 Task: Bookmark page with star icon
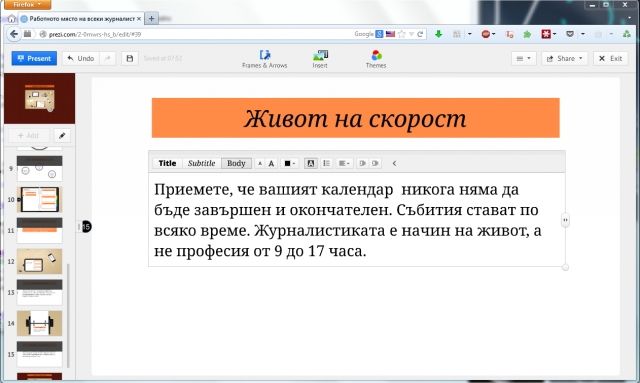tap(402, 34)
